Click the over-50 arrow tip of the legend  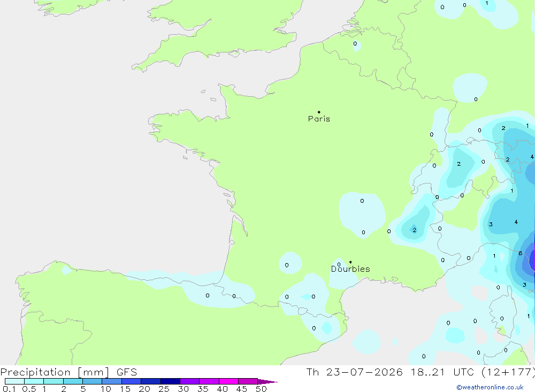coord(268,382)
